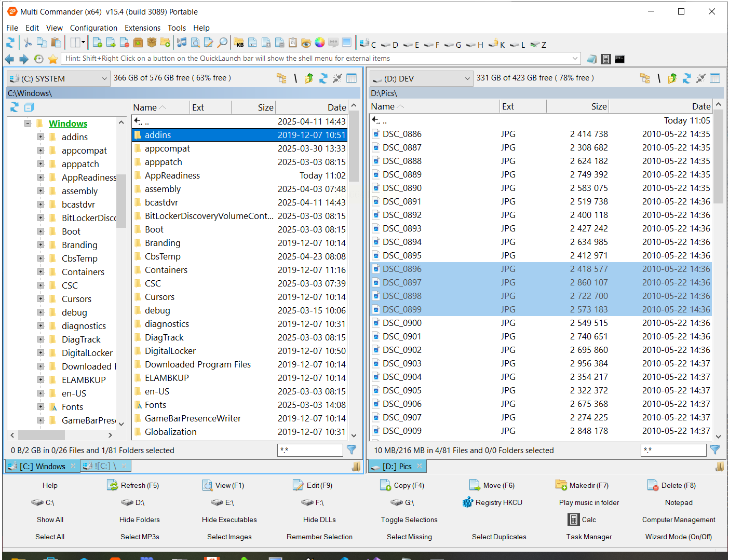Click the Cut (scissors) toolbar icon
Viewport: 729px width, 560px height.
(28, 43)
